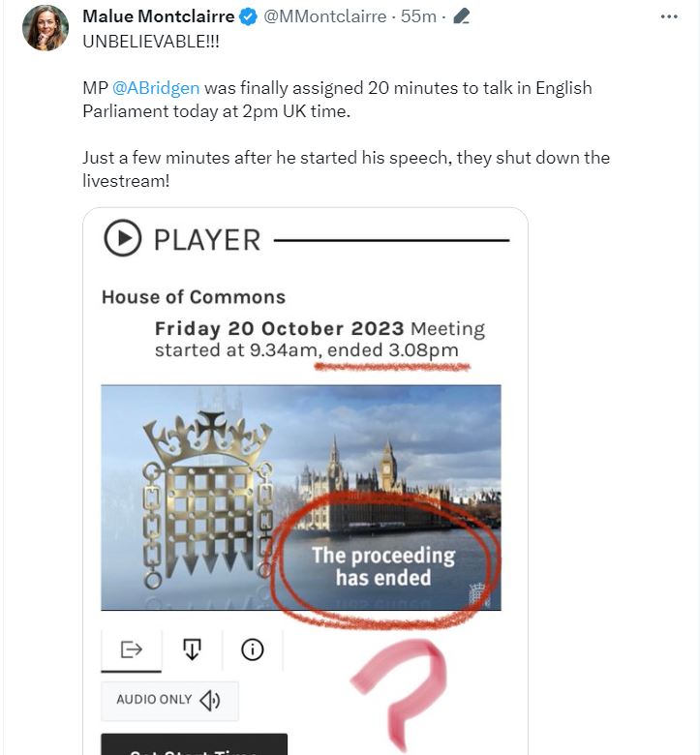Screen dimensions: 700x755
Task: Open the Malue Montclairre display name
Action: pos(159,16)
